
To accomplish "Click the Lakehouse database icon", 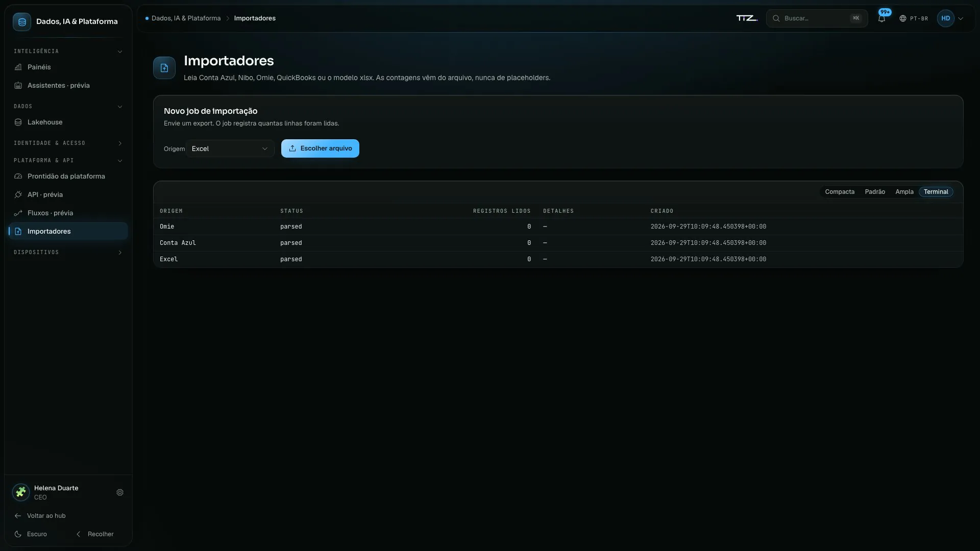I will (18, 122).
